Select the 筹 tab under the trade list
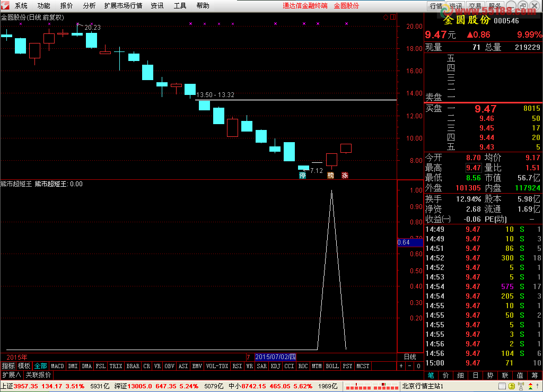This screenshot has width=543, height=392. pos(535,375)
